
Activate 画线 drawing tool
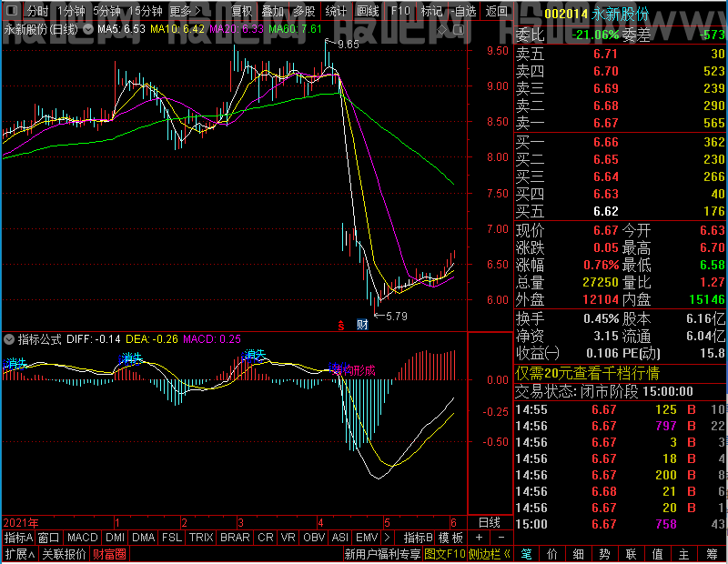(x=368, y=11)
